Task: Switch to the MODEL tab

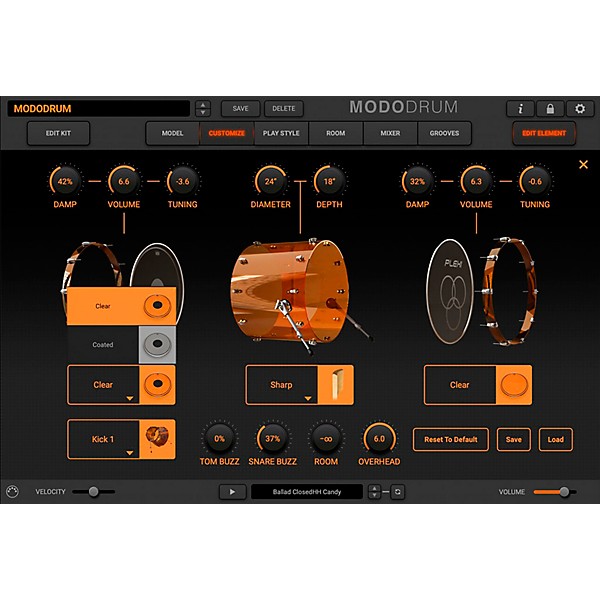Action: coord(172,133)
